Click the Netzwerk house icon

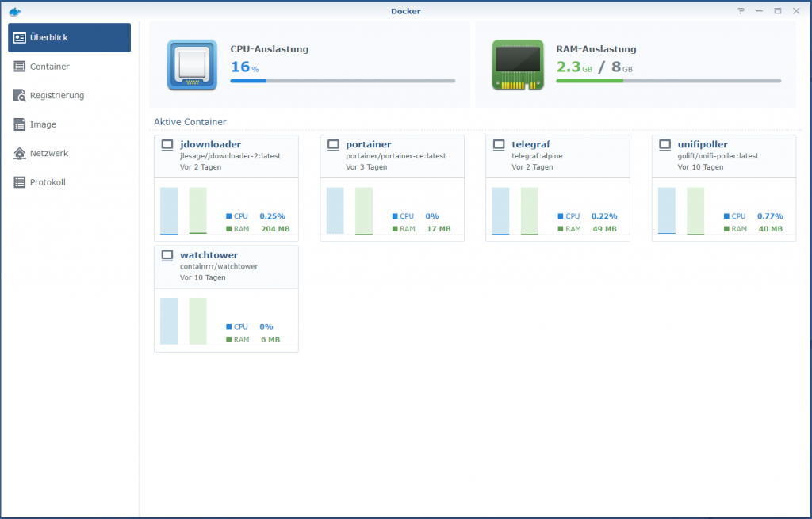coord(20,153)
